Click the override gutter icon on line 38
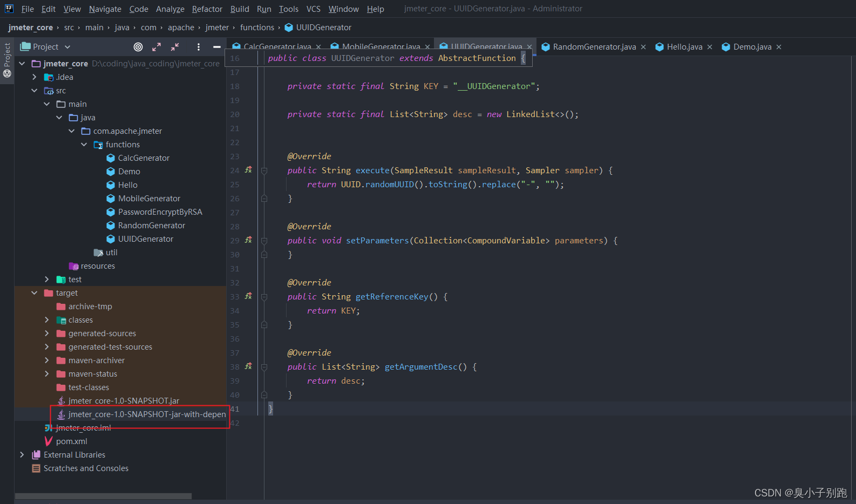This screenshot has width=856, height=504. (248, 366)
